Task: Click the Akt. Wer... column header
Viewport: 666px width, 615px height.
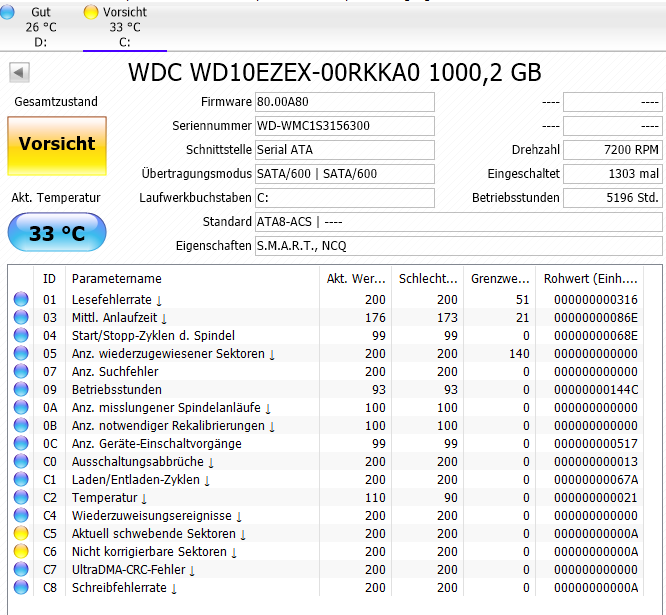Action: click(356, 279)
